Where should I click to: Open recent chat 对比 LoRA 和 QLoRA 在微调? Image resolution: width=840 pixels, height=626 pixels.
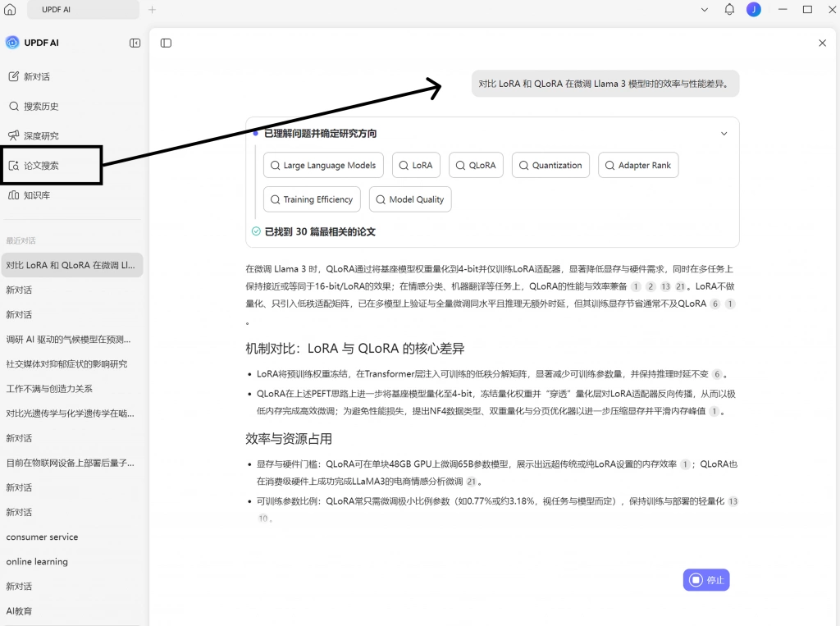pyautogui.click(x=72, y=265)
